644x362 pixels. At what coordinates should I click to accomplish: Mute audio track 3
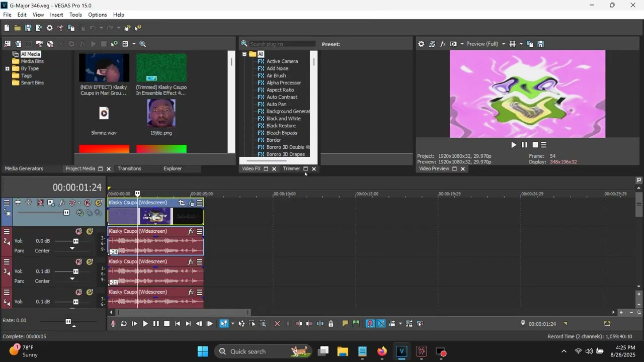point(79,262)
